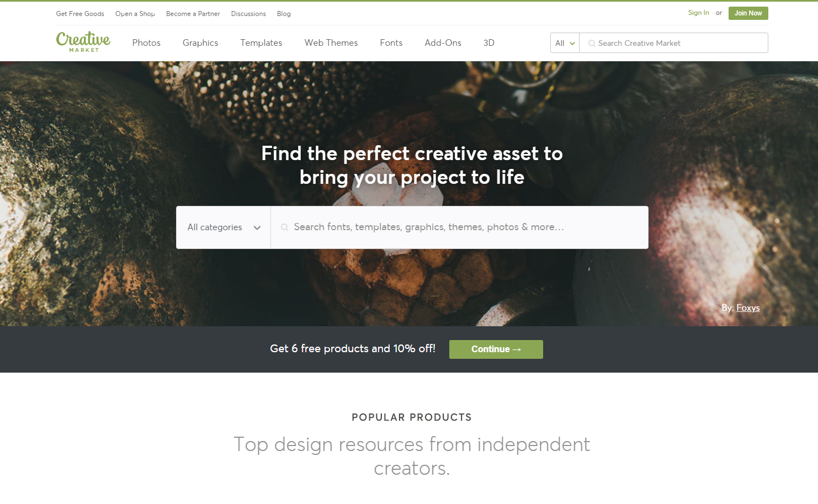Visit Foxys author link

pos(748,307)
